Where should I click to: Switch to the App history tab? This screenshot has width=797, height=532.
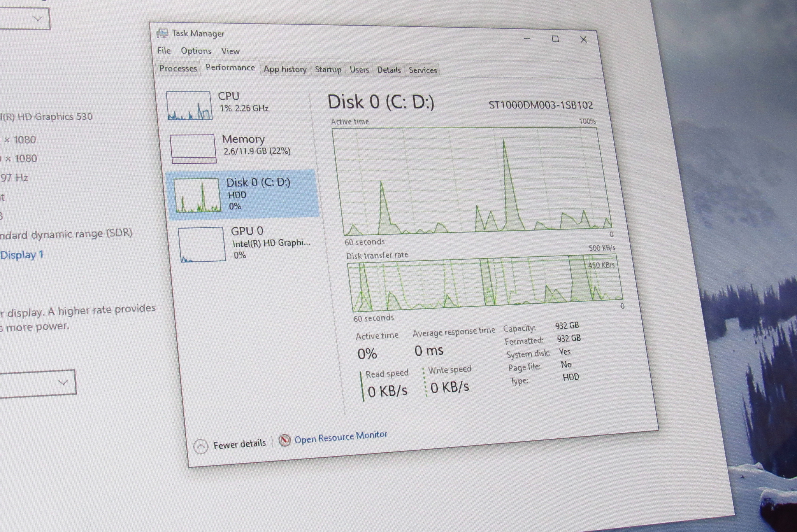[285, 69]
